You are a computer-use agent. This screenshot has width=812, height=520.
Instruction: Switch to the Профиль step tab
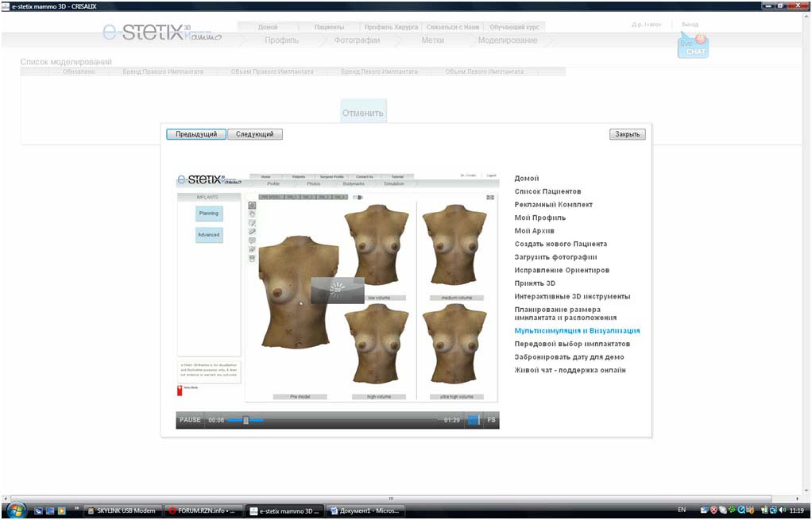pyautogui.click(x=282, y=40)
